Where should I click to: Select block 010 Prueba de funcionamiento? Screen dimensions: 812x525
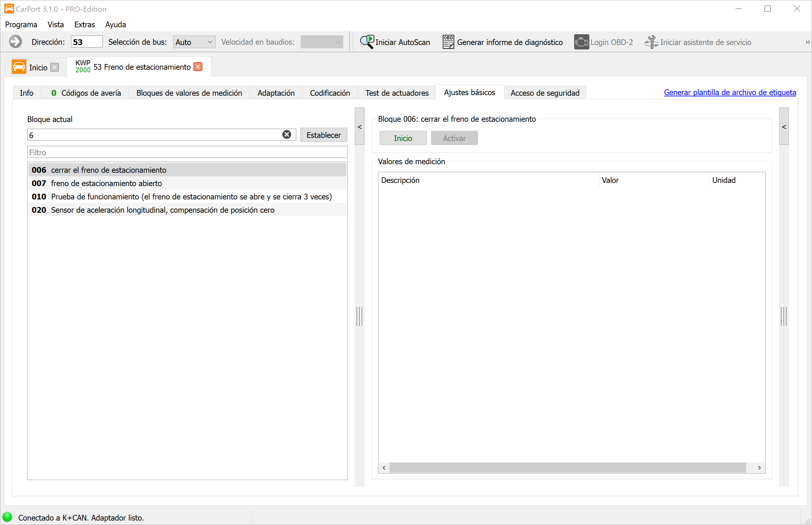pos(187,196)
